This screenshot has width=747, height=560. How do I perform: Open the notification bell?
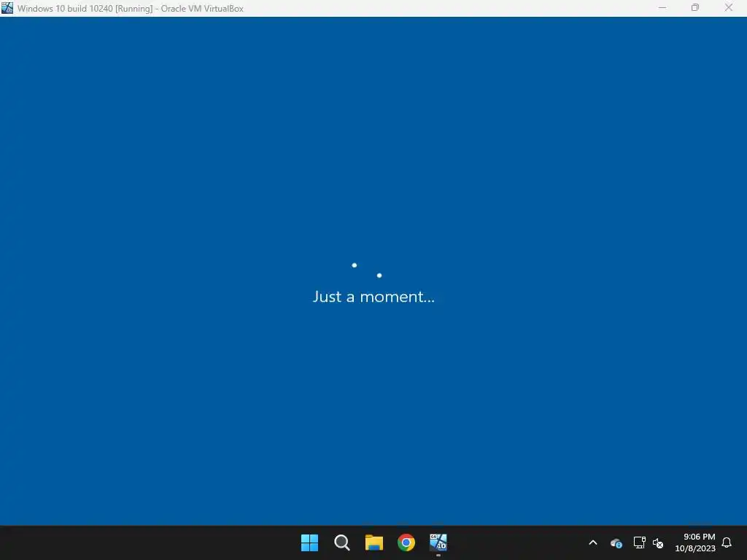727,542
